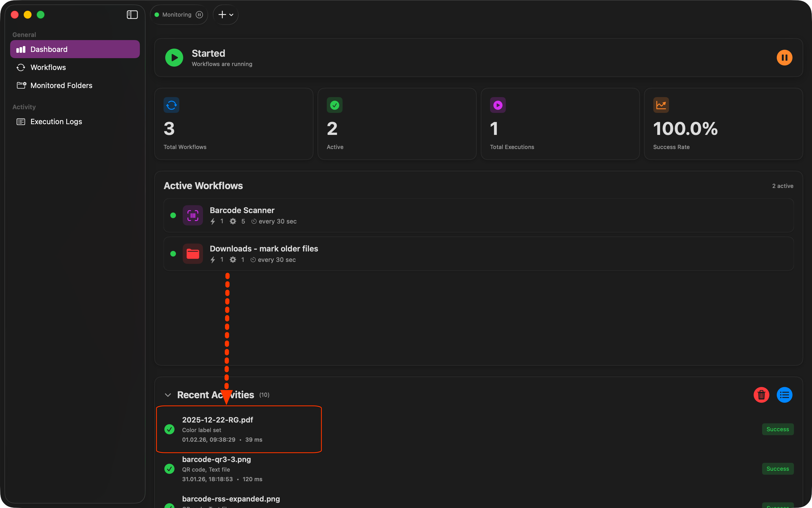Open the Barcode Scanner workflow icon
The width and height of the screenshot is (812, 508).
193,215
